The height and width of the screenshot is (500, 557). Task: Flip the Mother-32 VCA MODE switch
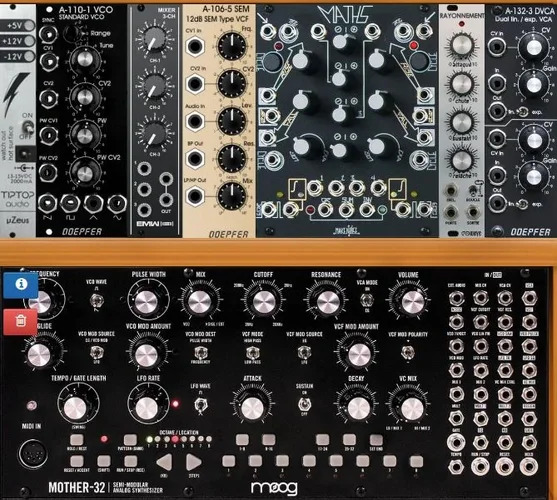367,300
